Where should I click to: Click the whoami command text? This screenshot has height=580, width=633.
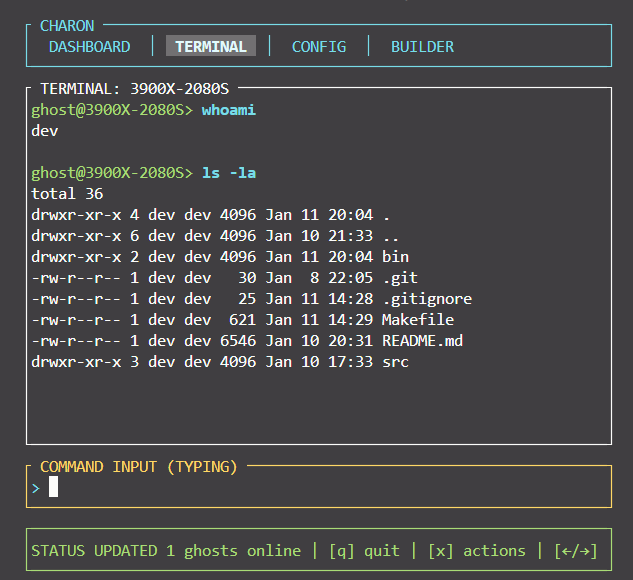pyautogui.click(x=229, y=110)
